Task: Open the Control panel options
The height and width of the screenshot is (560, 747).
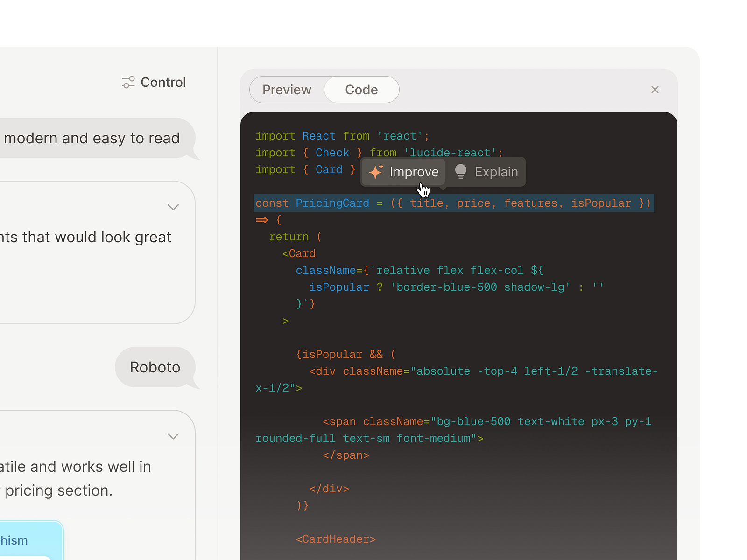Action: pos(153,82)
